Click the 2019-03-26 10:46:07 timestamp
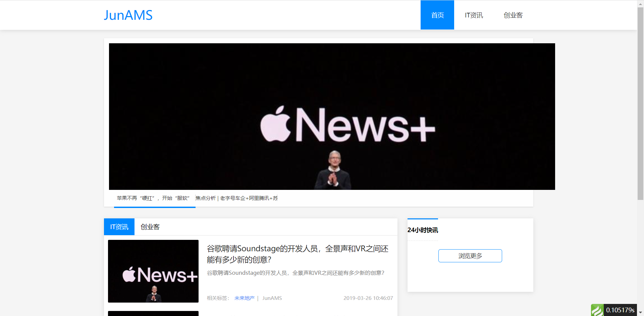This screenshot has height=316, width=644. tap(368, 298)
